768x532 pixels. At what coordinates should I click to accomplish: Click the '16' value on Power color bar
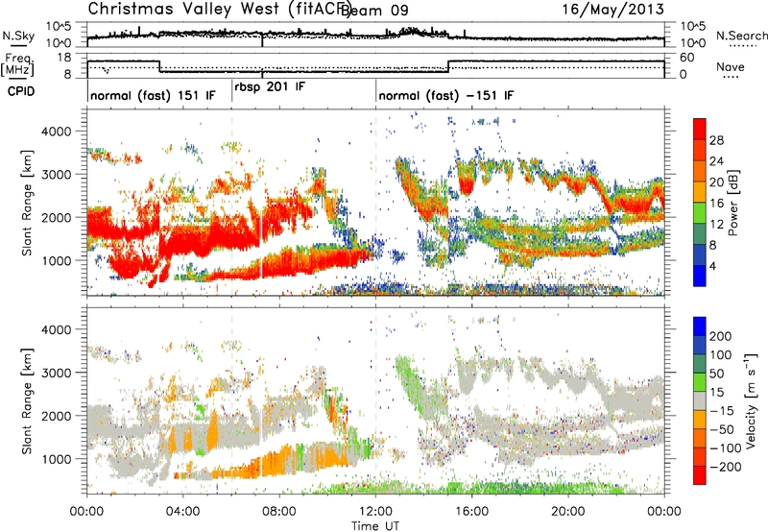(716, 204)
